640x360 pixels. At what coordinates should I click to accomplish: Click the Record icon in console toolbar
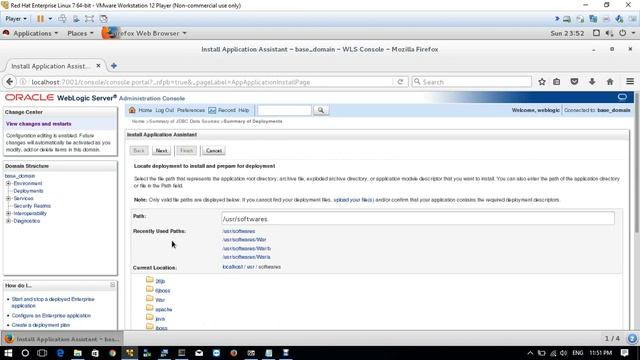tap(212, 110)
